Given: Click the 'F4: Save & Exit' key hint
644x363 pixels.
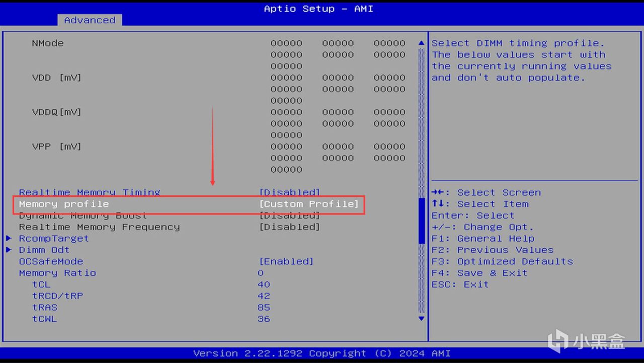Looking at the screenshot, I should coord(479,273).
